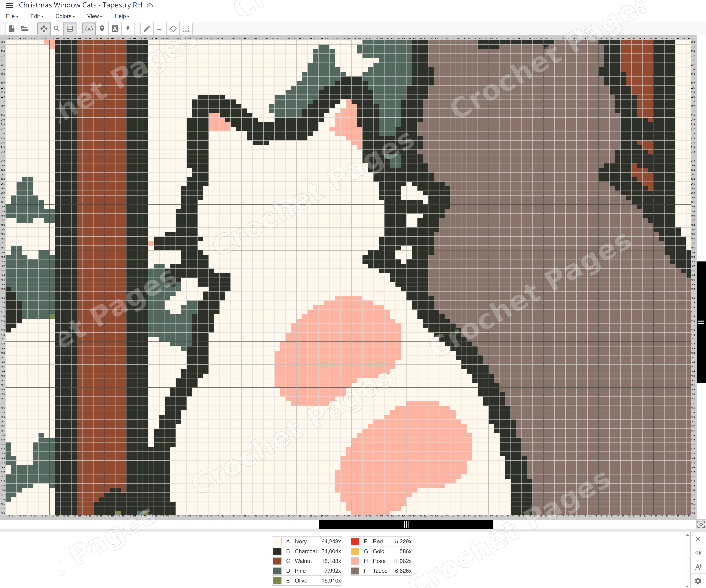Open the Colors dropdown menu
Viewport: 706px width, 588px height.
click(x=65, y=16)
